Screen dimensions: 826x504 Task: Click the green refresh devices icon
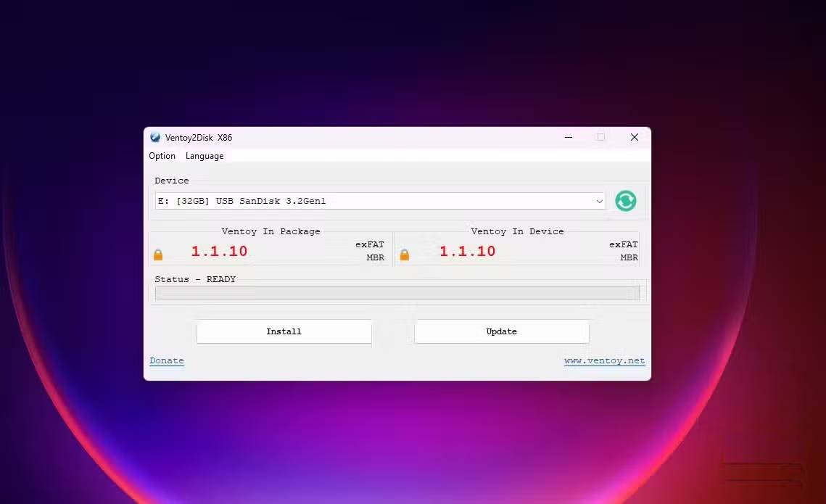point(625,201)
